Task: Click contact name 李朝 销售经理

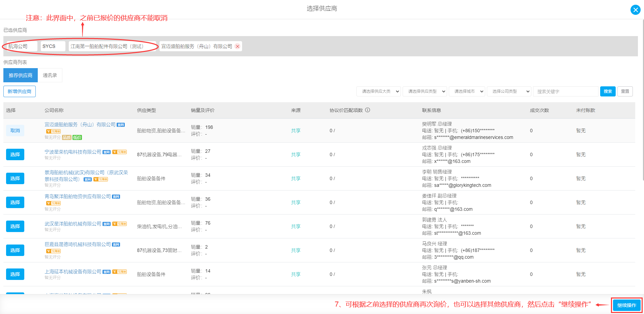Action: click(437, 172)
